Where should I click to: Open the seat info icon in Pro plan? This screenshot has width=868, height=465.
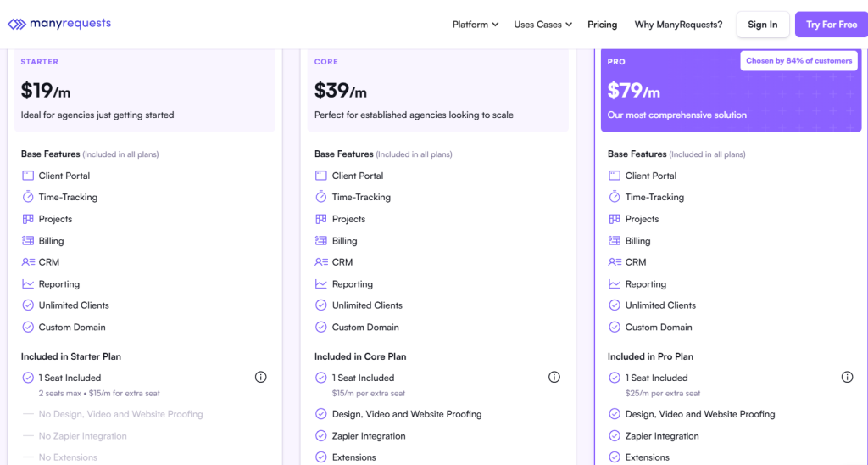[847, 378]
